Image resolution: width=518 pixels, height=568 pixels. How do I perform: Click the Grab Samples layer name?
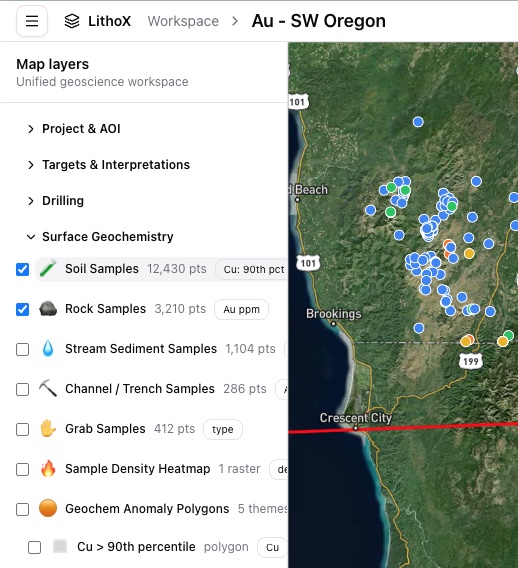click(105, 429)
